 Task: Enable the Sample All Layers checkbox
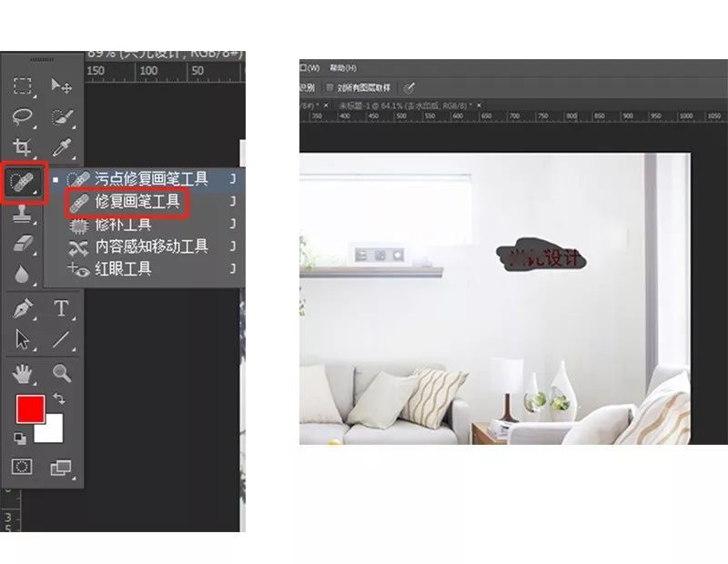[328, 85]
